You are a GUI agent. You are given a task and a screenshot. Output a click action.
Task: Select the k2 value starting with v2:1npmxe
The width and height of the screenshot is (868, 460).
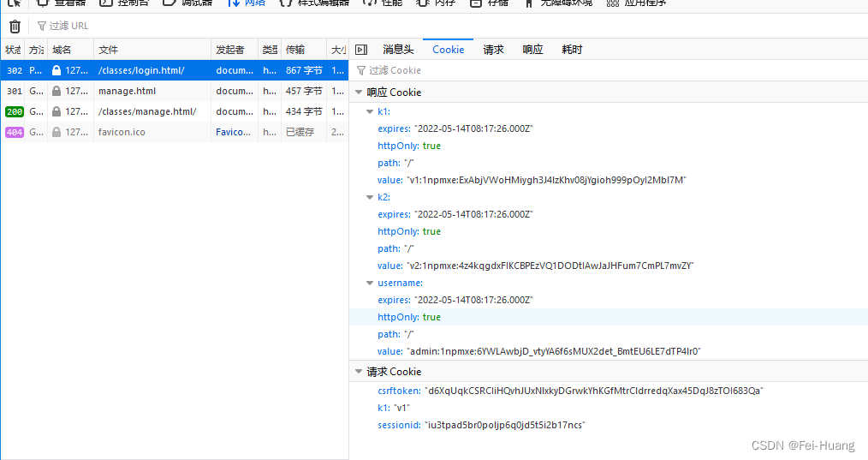(550, 266)
